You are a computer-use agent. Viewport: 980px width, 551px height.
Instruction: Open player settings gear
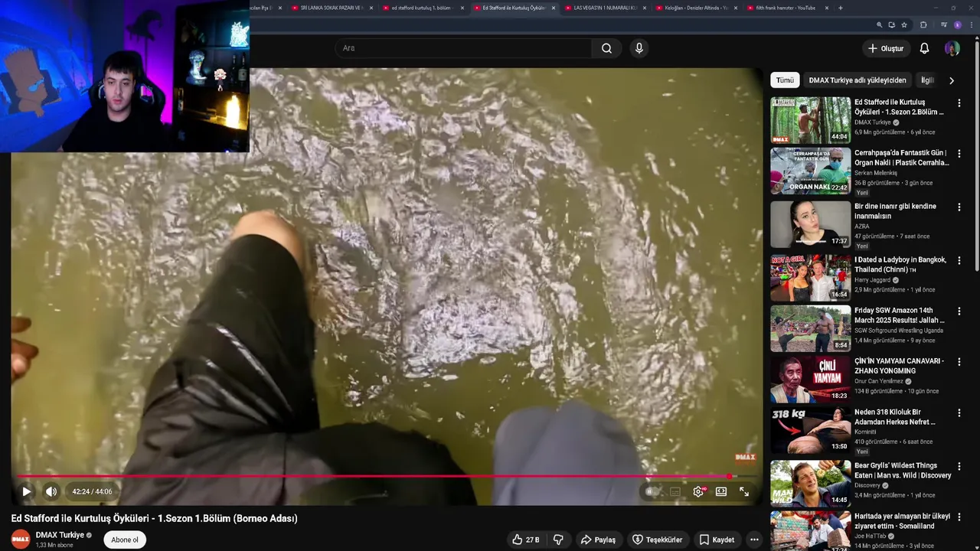(x=698, y=491)
